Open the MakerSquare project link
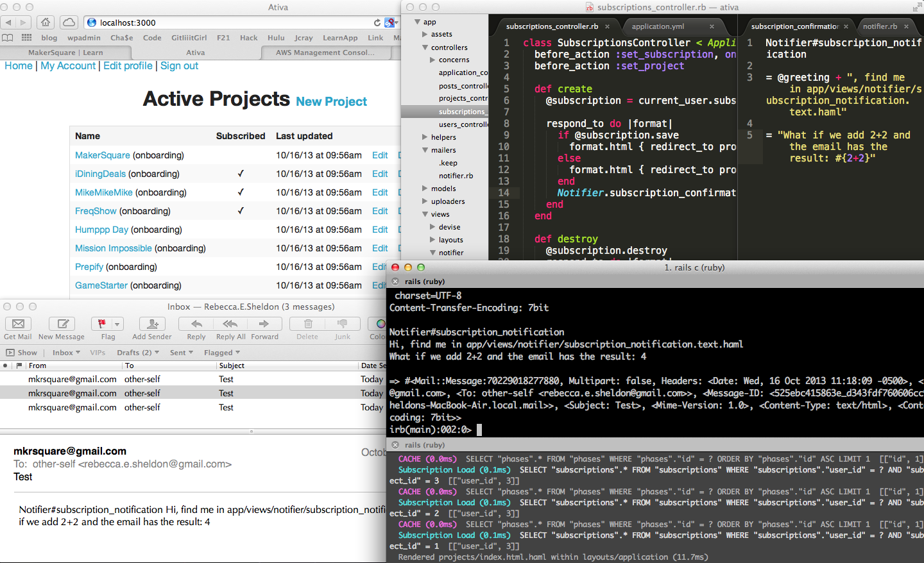 tap(102, 155)
